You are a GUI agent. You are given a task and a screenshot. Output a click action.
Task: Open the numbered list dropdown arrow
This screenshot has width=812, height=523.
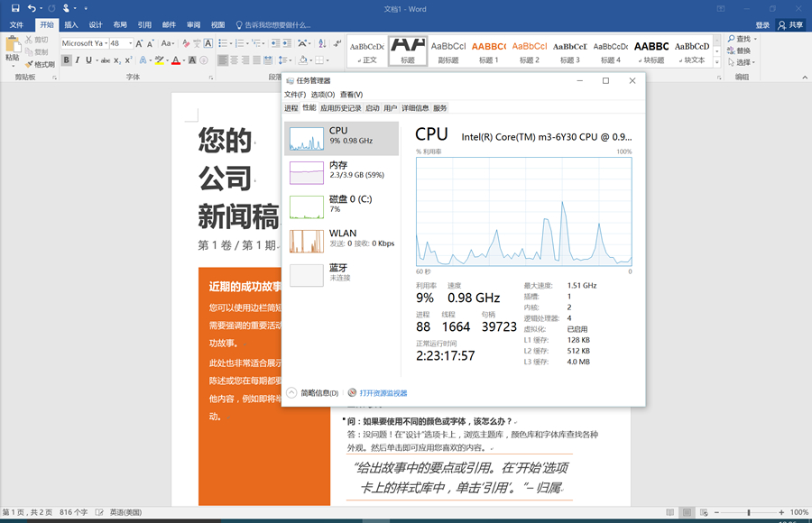[x=247, y=43]
